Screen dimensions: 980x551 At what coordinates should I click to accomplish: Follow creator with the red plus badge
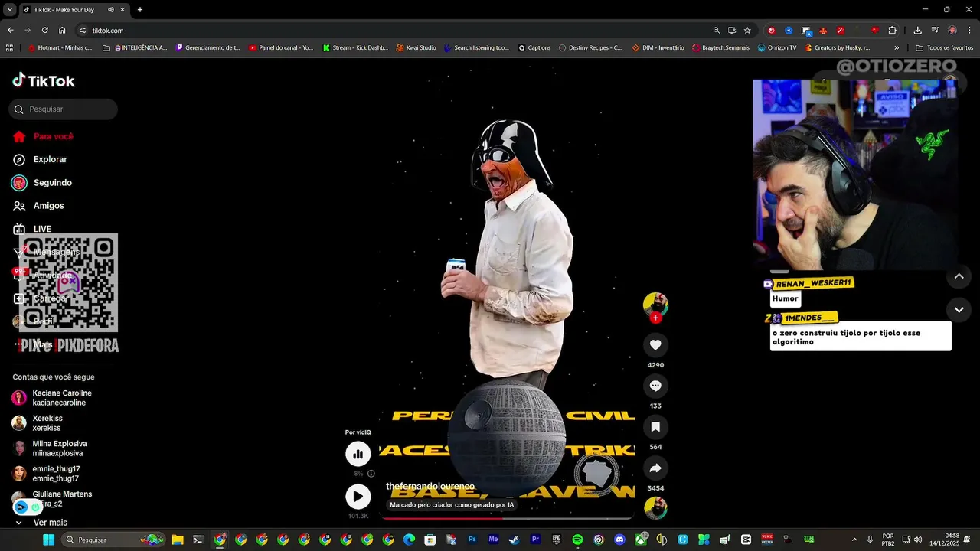(655, 318)
